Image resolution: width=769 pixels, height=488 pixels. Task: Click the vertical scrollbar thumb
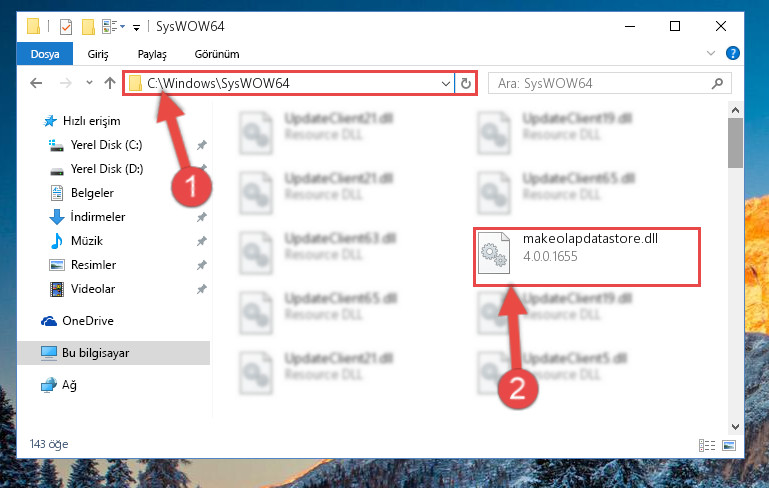(735, 142)
